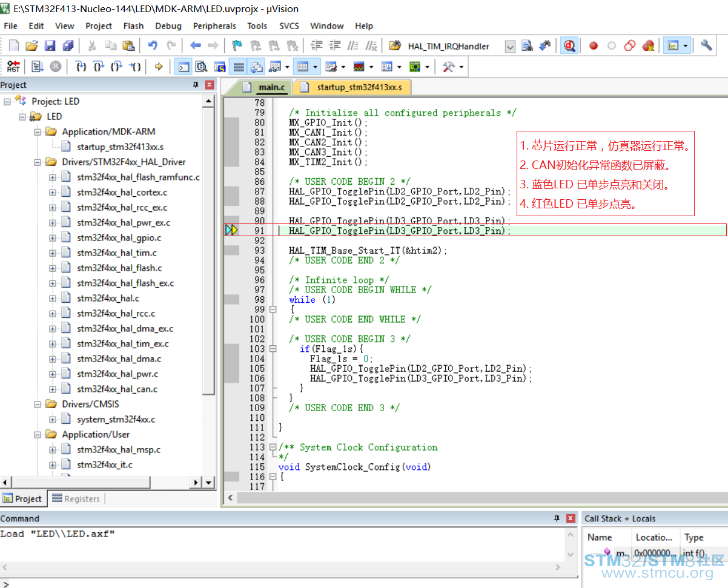728x588 pixels.
Task: Open the Peripherals menu
Action: point(214,26)
